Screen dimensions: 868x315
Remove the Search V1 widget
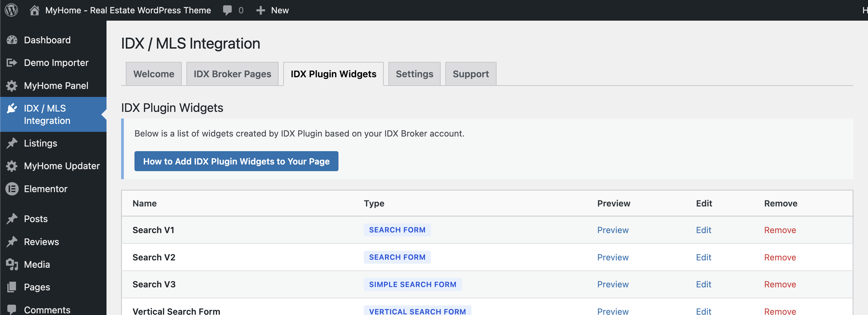pos(780,230)
